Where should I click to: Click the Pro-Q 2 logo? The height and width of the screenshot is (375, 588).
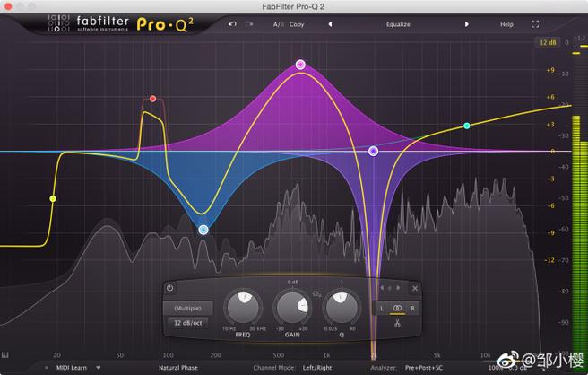point(165,24)
